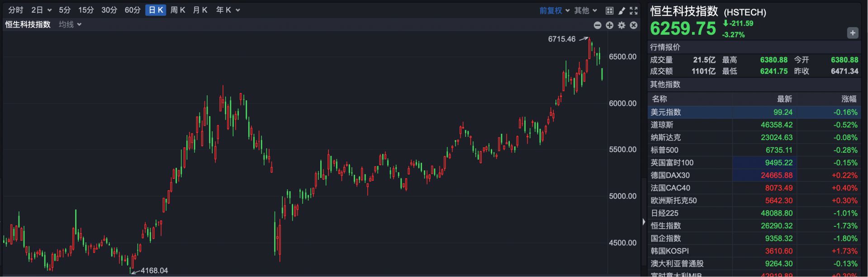
Task: Enter fullscreen chart mode
Action: tap(634, 10)
